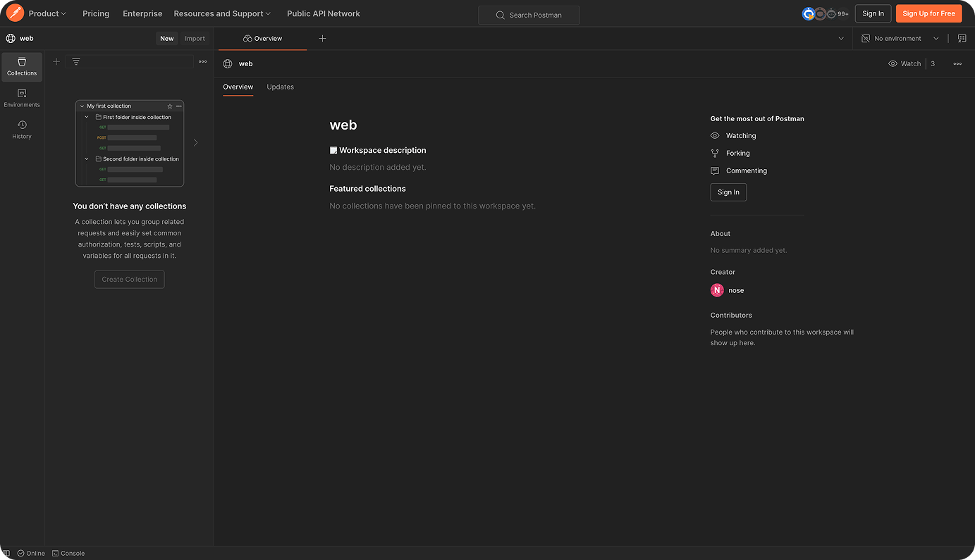Switch to the Updates tab

point(280,87)
